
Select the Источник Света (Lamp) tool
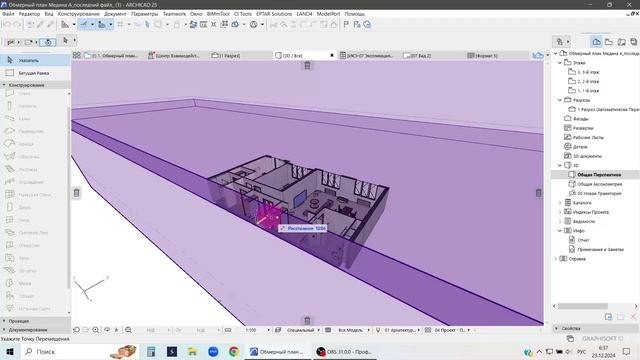[33, 309]
